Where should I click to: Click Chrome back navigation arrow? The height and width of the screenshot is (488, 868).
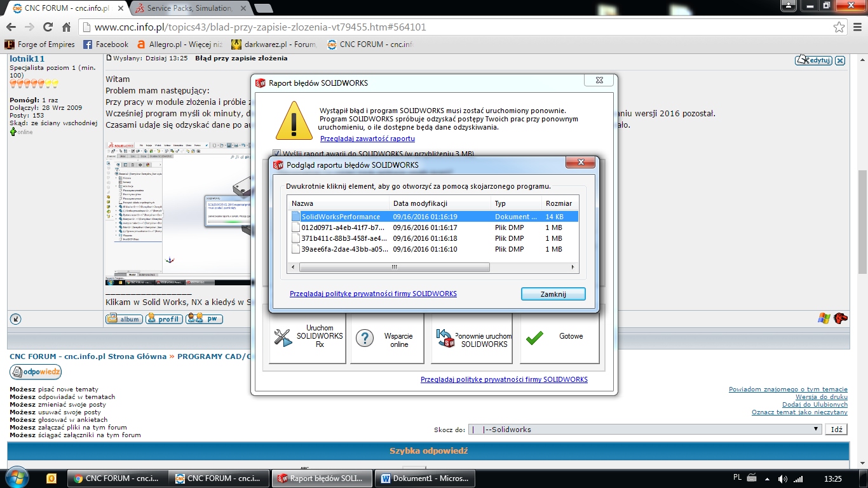11,27
